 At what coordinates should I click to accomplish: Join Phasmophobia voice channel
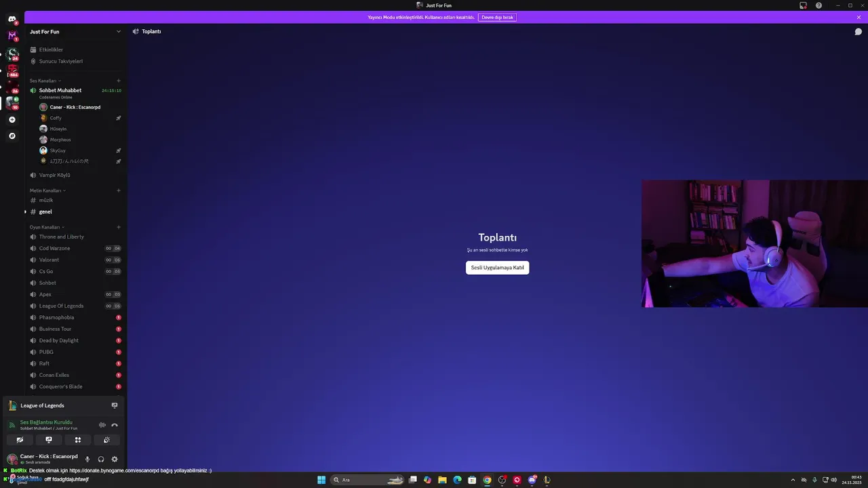[x=75, y=317]
